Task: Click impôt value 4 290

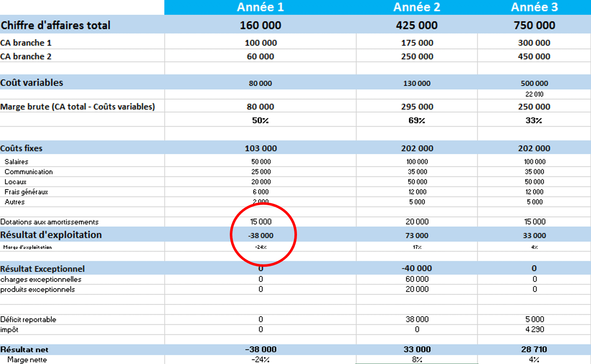Action: 535,329
